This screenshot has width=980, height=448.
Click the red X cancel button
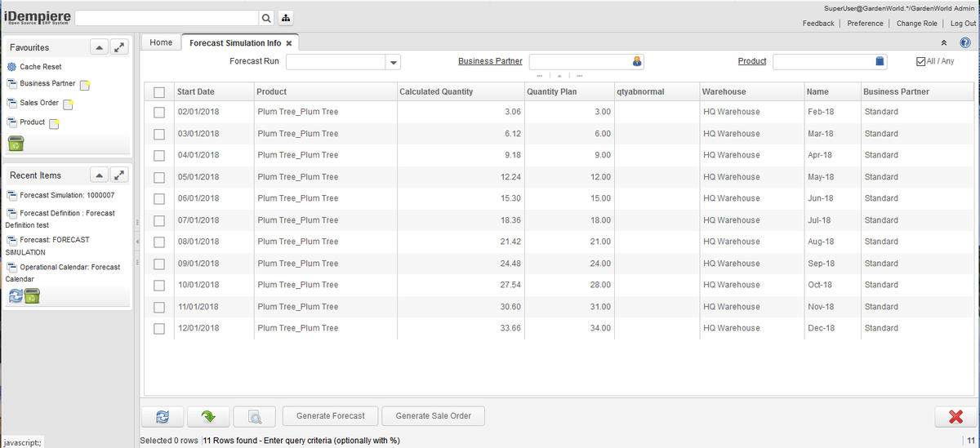point(955,416)
